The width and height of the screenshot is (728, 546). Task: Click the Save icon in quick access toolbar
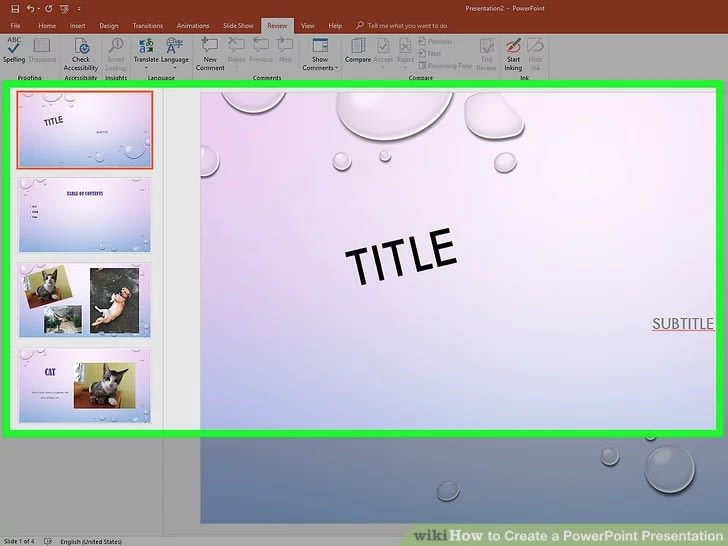click(x=14, y=8)
